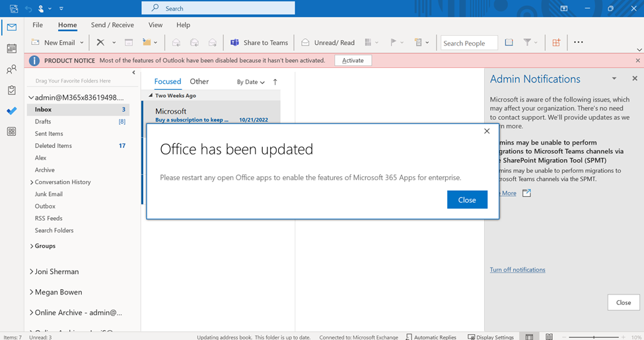Click Share to Teams
Screen dimensions: 644x340
259,42
